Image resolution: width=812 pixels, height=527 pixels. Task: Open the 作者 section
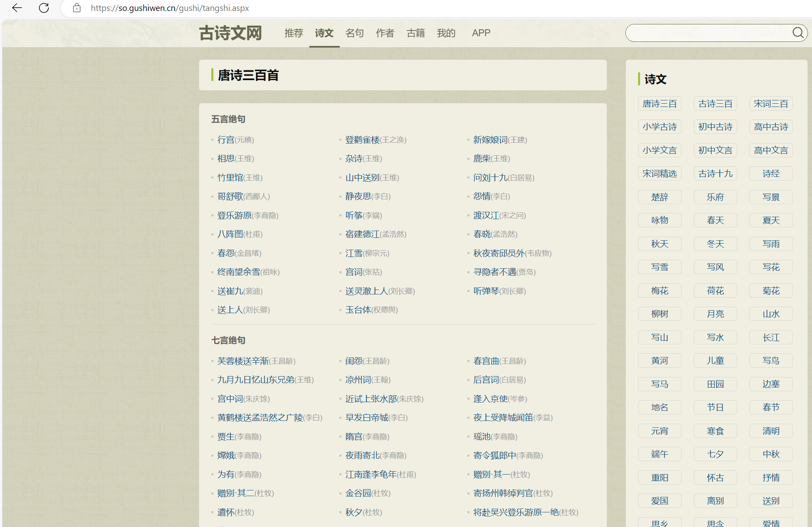coord(384,33)
